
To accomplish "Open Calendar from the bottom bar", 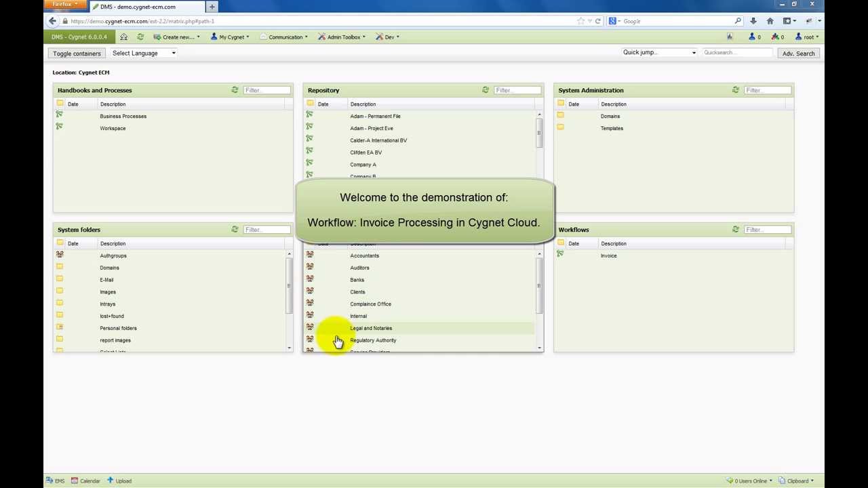I will [85, 481].
